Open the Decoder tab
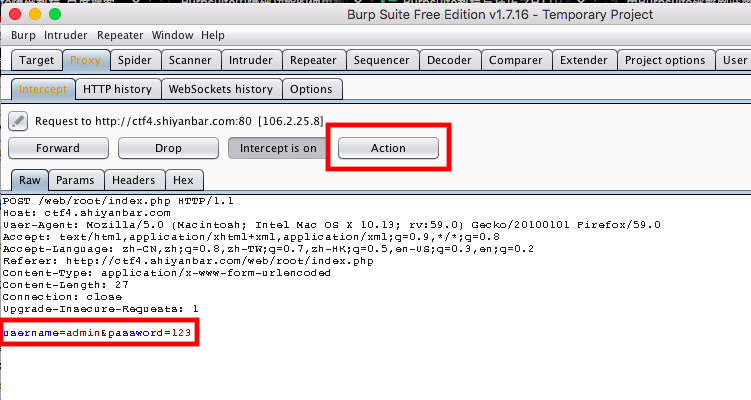 coord(449,60)
